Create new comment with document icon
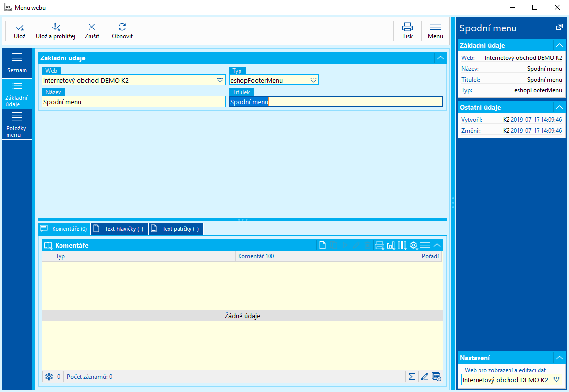 coord(322,245)
